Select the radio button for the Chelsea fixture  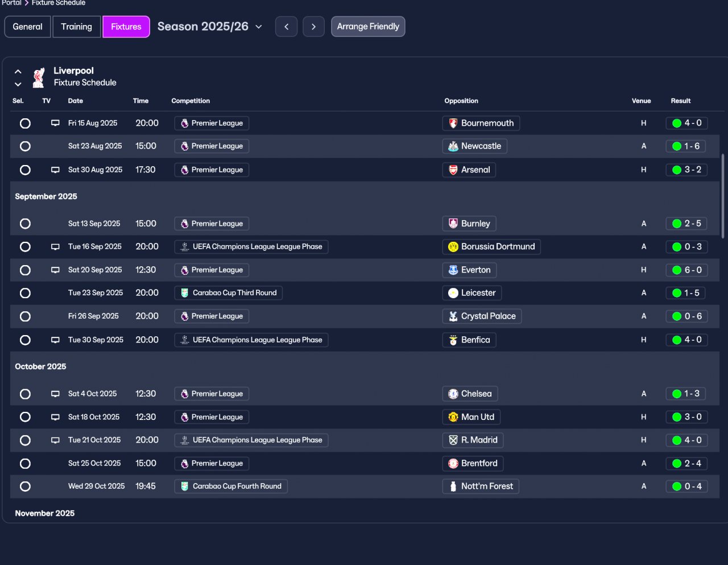pyautogui.click(x=25, y=394)
